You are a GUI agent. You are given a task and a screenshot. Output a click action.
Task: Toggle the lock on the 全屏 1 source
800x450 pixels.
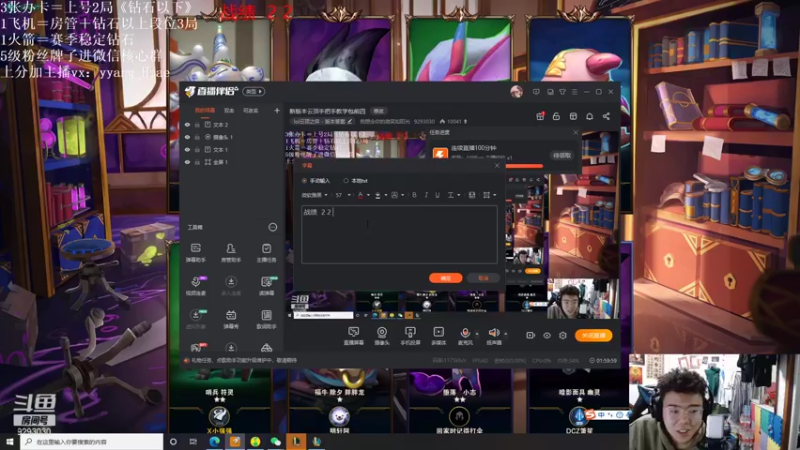point(197,162)
